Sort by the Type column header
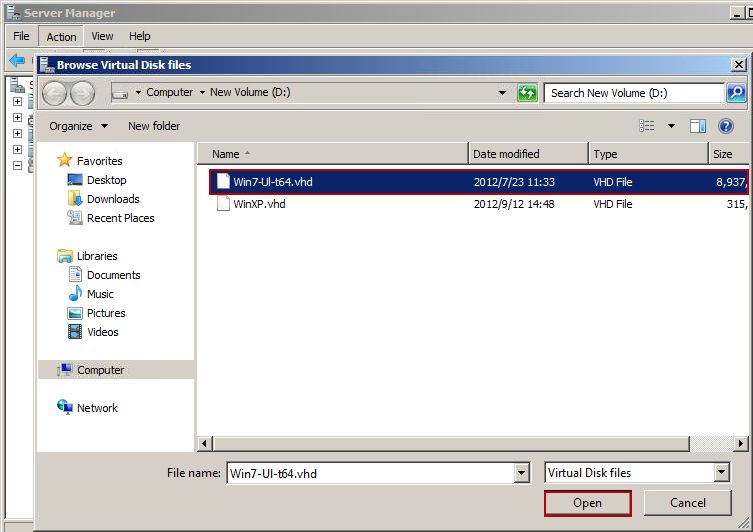Image resolution: width=753 pixels, height=532 pixels. (x=648, y=154)
